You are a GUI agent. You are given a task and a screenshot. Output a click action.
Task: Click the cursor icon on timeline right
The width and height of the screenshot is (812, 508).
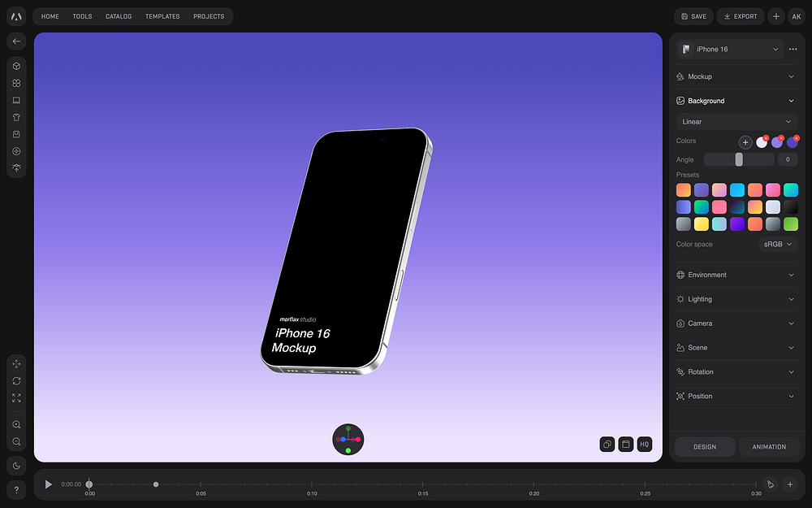pyautogui.click(x=771, y=484)
